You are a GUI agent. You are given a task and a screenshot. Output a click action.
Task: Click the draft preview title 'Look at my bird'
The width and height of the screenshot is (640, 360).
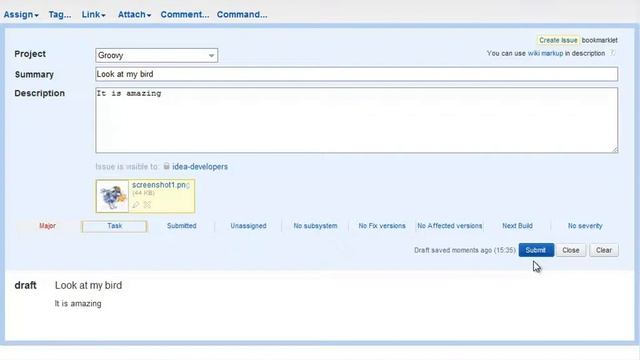click(89, 285)
